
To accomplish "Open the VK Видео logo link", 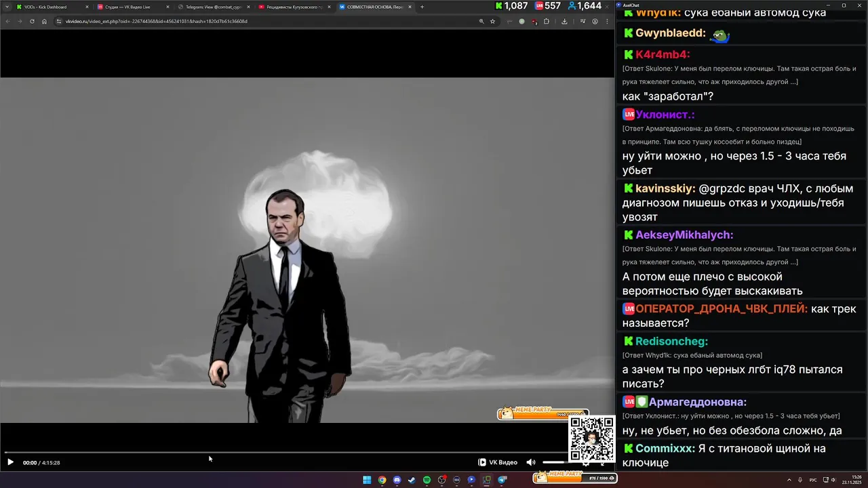I will click(498, 462).
